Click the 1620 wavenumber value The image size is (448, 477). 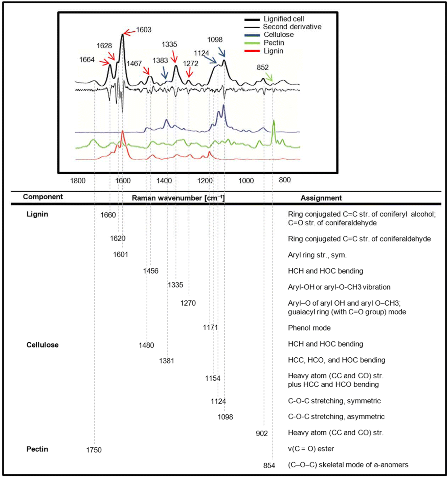click(118, 238)
